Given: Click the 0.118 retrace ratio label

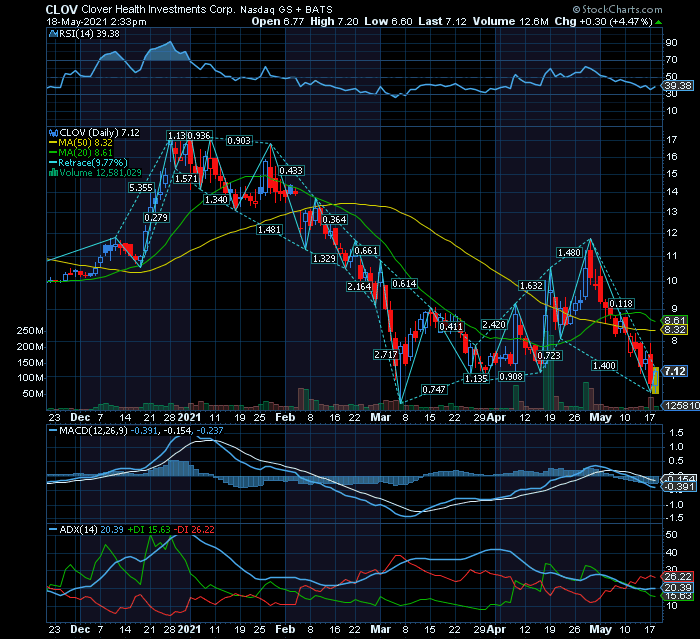Looking at the screenshot, I should [621, 304].
